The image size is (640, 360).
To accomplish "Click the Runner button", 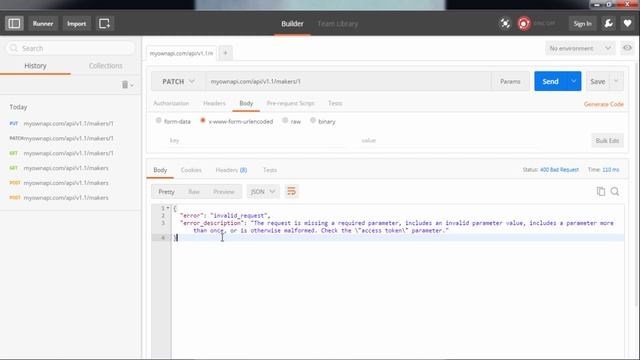I will (x=43, y=24).
